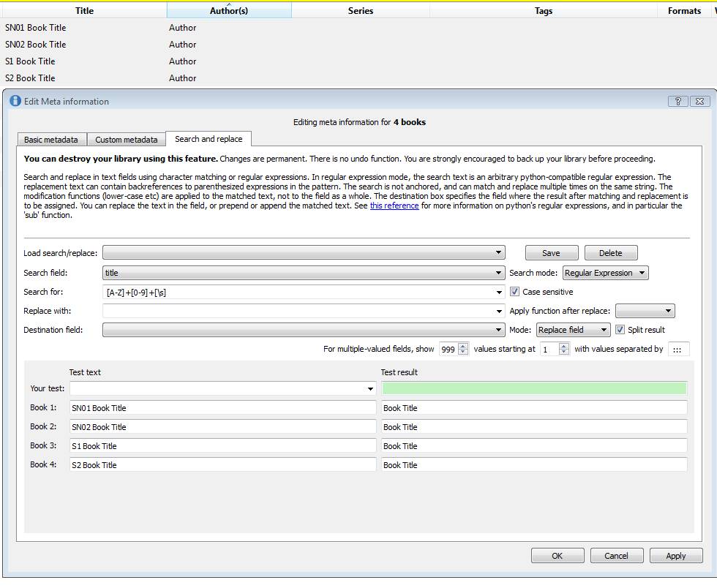The height and width of the screenshot is (588, 717).
Task: Click the Cancel button
Action: (616, 556)
